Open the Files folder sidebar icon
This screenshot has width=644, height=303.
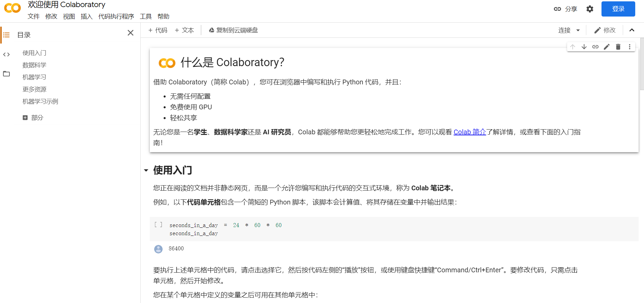pos(6,74)
